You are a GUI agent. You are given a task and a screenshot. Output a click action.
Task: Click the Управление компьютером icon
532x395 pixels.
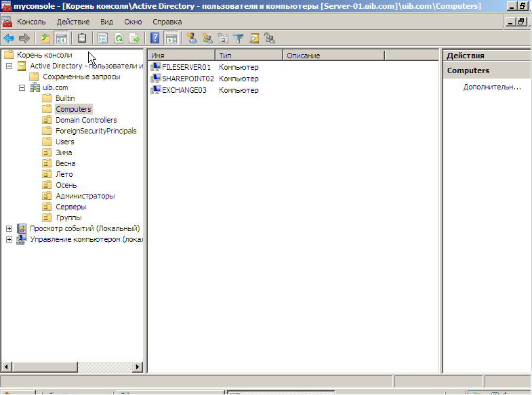[x=22, y=239]
